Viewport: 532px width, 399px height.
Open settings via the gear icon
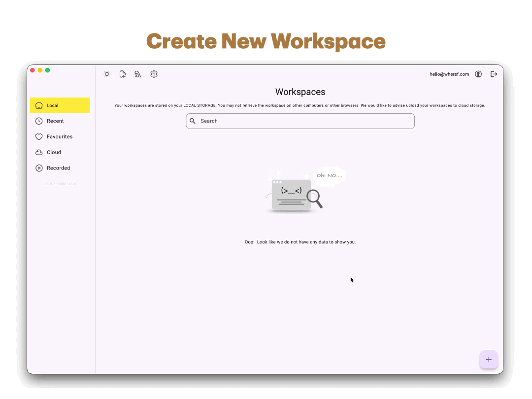154,74
